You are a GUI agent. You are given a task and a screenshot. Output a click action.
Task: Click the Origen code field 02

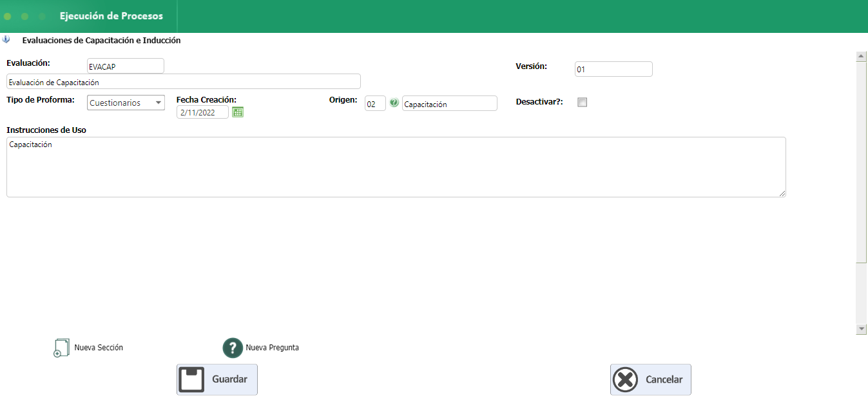point(375,103)
